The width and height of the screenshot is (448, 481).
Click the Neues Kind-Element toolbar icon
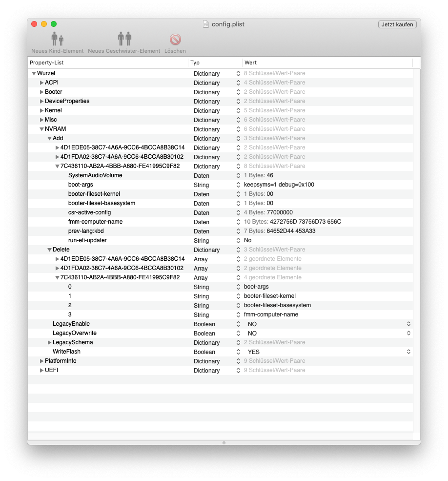(x=57, y=39)
